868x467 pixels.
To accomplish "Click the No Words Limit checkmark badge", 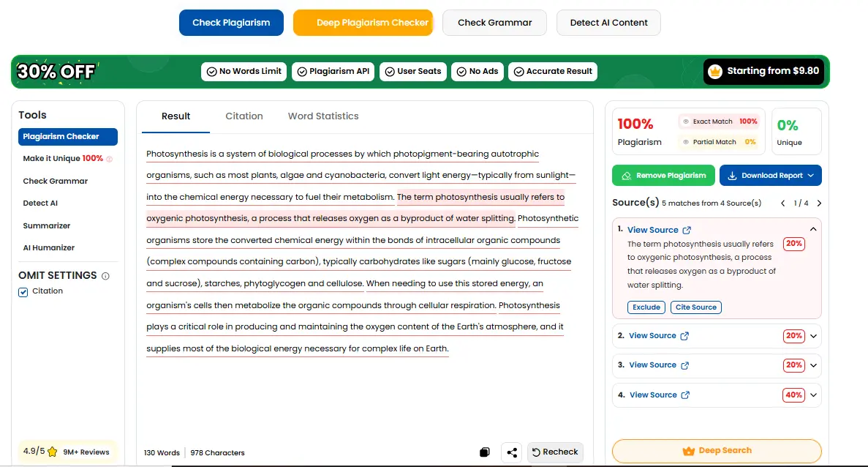I will [x=244, y=72].
